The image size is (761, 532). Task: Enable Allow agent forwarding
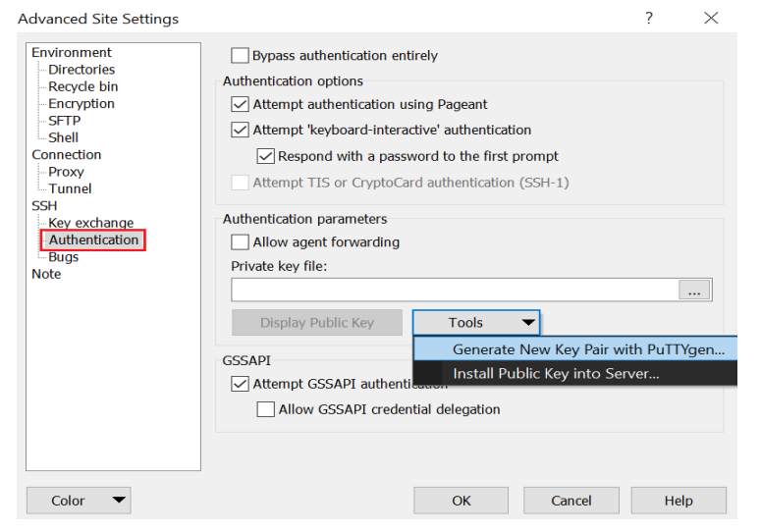click(x=240, y=242)
